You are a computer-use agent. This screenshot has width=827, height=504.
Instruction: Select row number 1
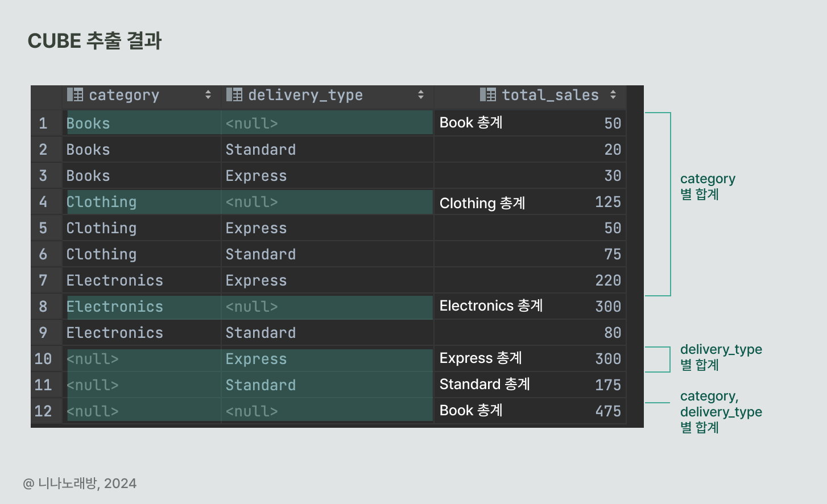click(x=43, y=123)
